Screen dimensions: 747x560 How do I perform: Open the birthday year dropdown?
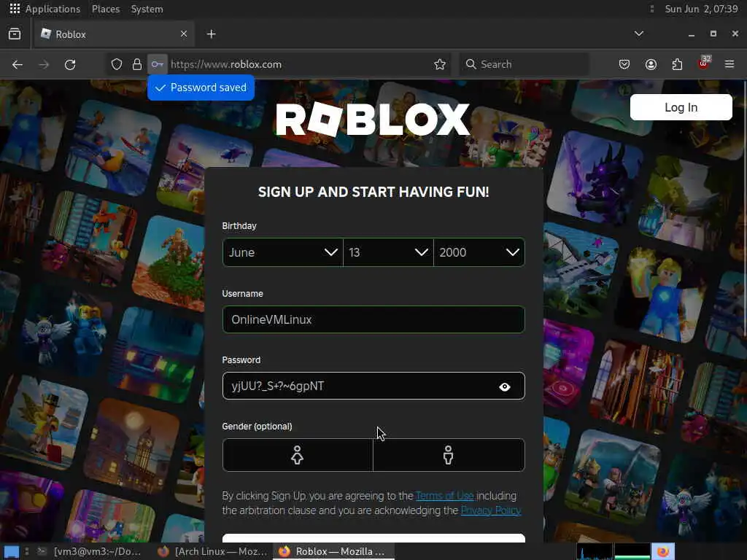tap(479, 252)
